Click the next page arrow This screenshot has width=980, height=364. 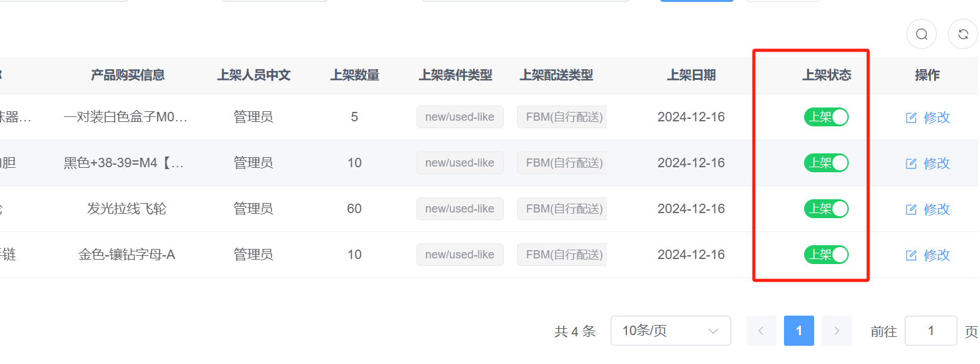836,331
